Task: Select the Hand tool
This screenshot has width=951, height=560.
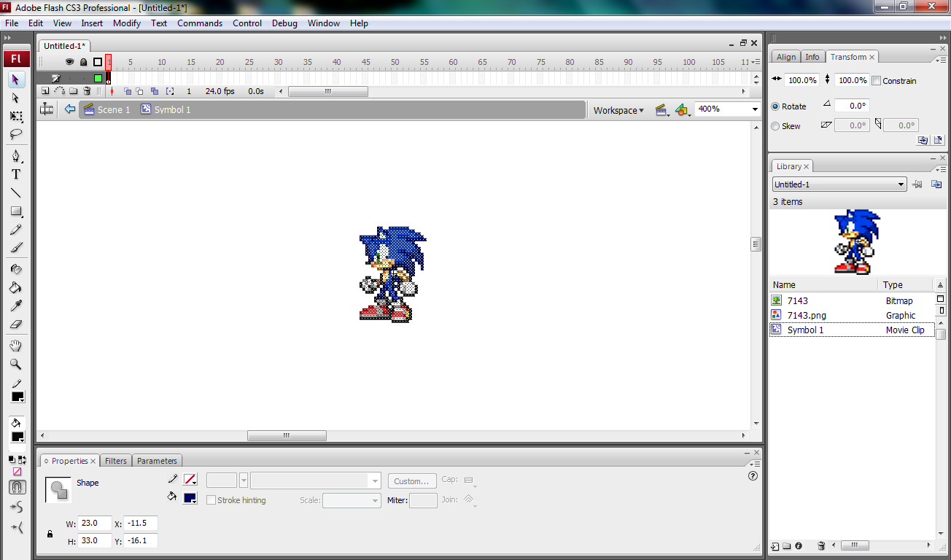Action: pyautogui.click(x=16, y=346)
